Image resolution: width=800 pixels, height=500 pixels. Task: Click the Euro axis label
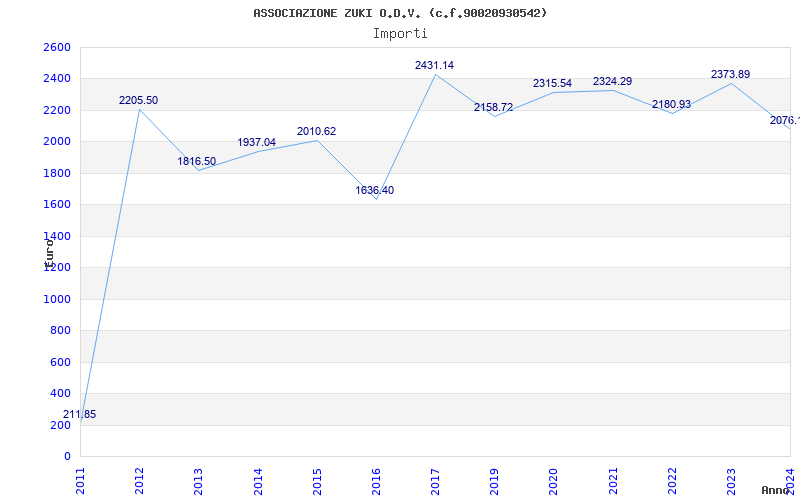(49, 254)
